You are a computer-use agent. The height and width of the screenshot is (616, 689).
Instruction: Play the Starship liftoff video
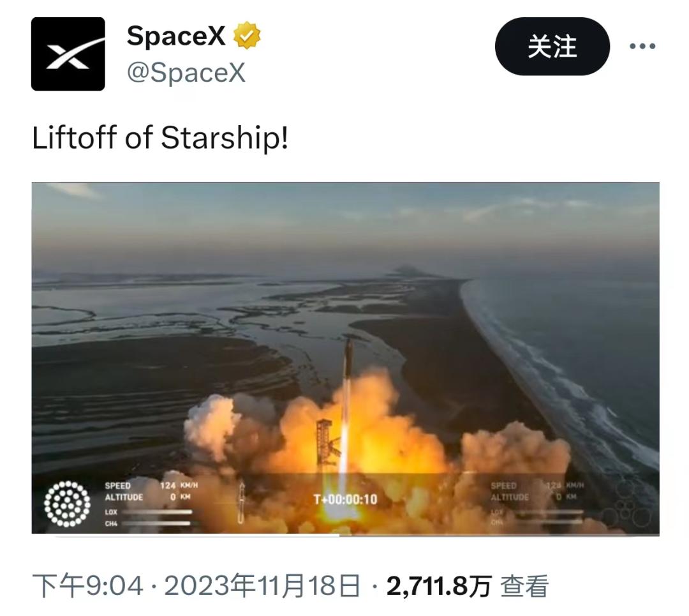click(345, 358)
